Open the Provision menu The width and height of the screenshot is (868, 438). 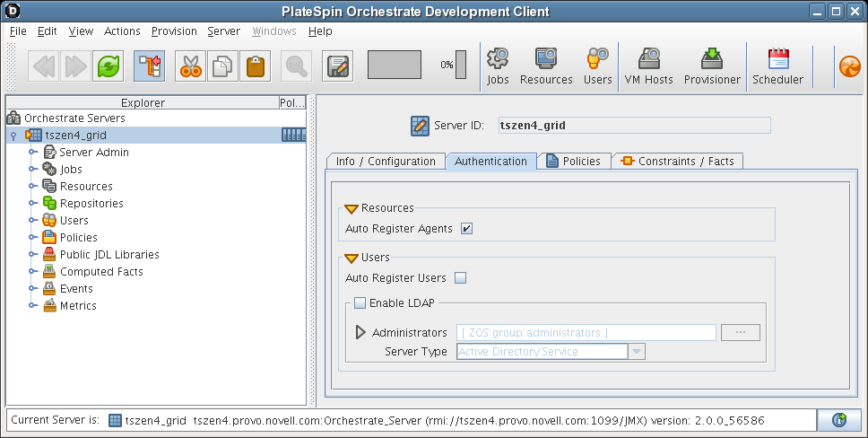pyautogui.click(x=174, y=31)
